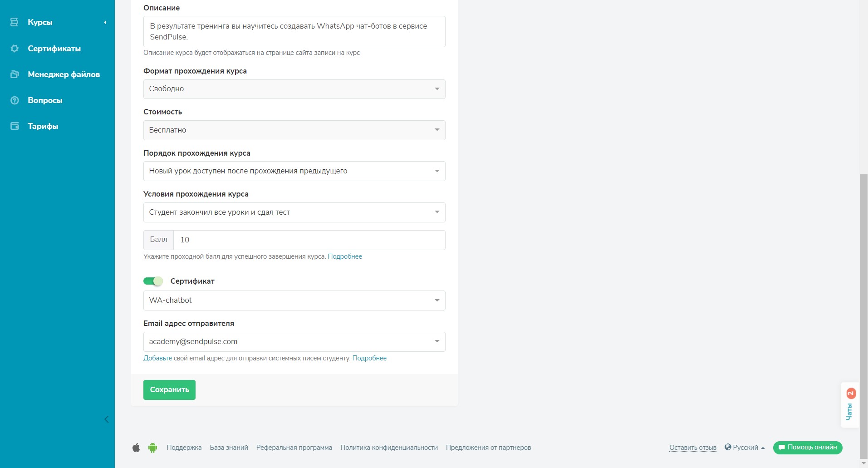Click the Apple app download icon
This screenshot has height=468, width=868.
coord(136,448)
